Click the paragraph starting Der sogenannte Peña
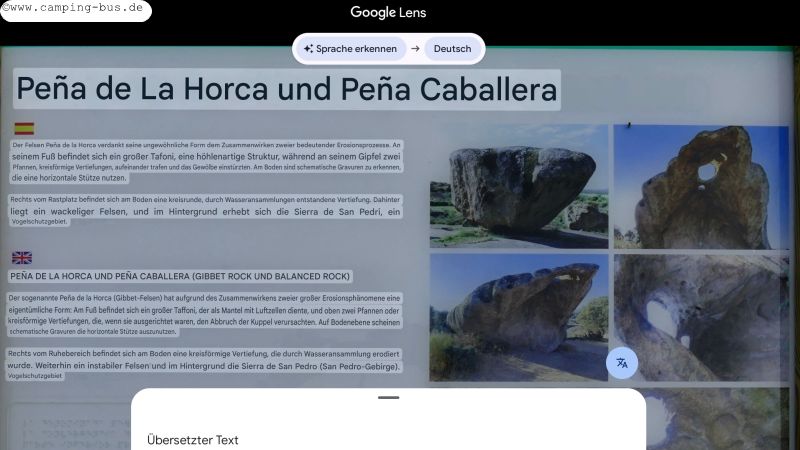 tap(205, 315)
